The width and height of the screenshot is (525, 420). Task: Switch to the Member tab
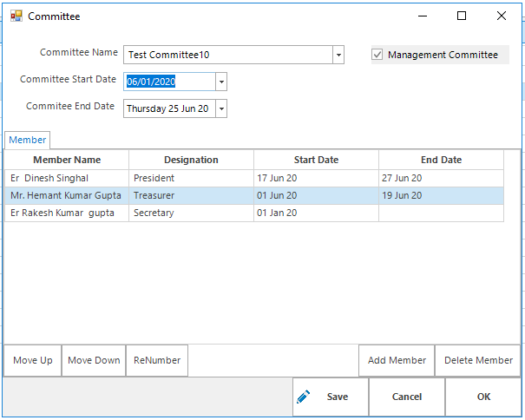tap(28, 140)
